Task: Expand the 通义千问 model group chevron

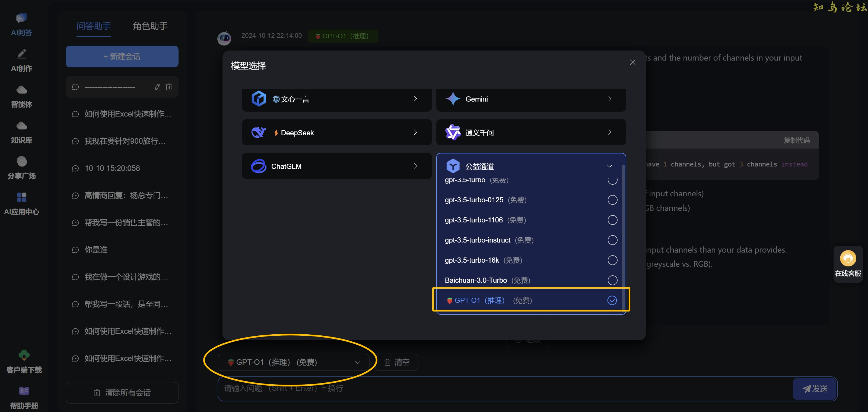Action: [x=609, y=133]
